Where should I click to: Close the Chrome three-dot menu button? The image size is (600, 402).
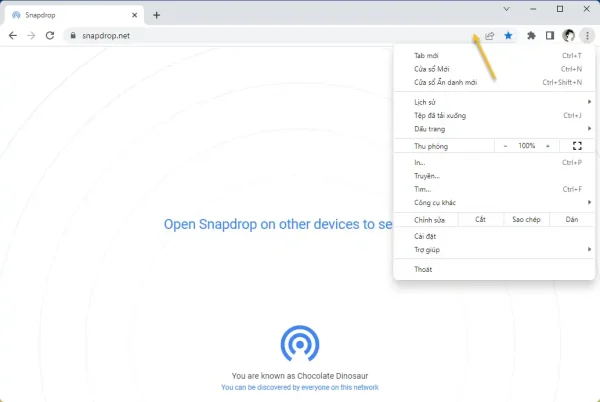click(587, 36)
